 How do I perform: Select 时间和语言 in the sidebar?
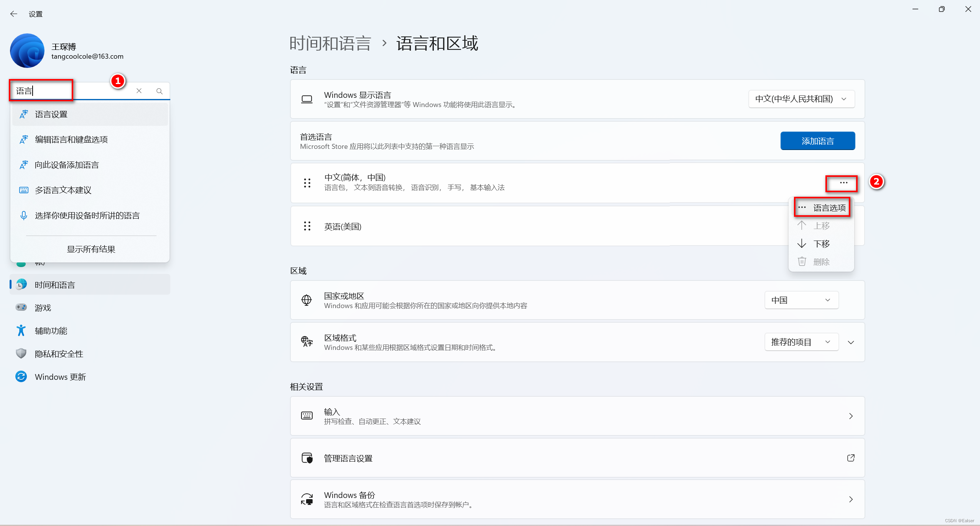pos(54,284)
